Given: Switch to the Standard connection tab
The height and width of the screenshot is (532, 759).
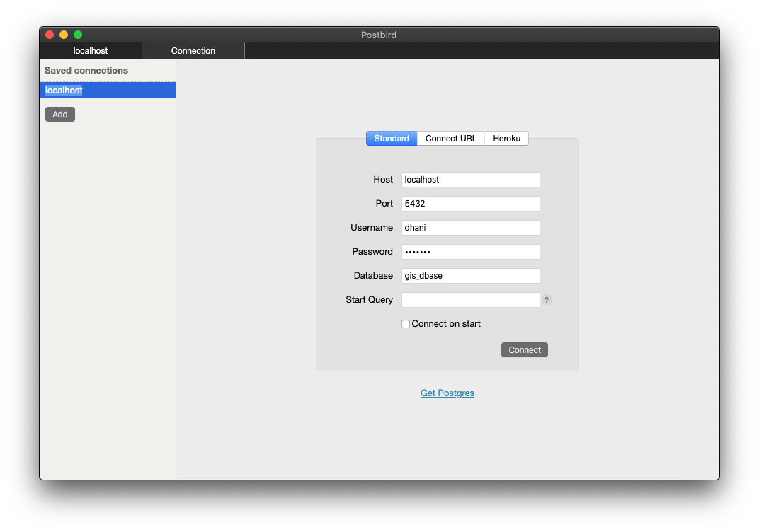Looking at the screenshot, I should pyautogui.click(x=392, y=139).
